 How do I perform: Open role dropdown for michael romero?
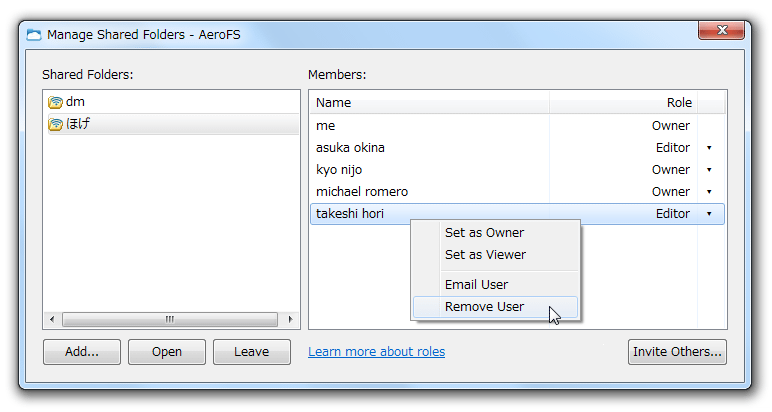click(709, 192)
